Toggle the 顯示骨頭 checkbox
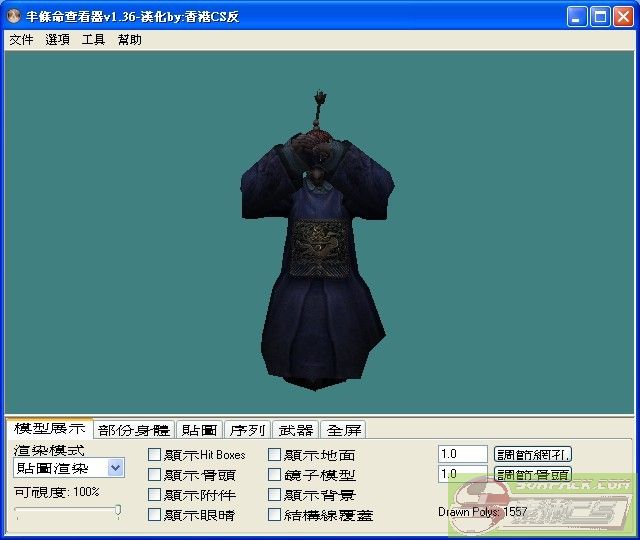 pyautogui.click(x=154, y=475)
